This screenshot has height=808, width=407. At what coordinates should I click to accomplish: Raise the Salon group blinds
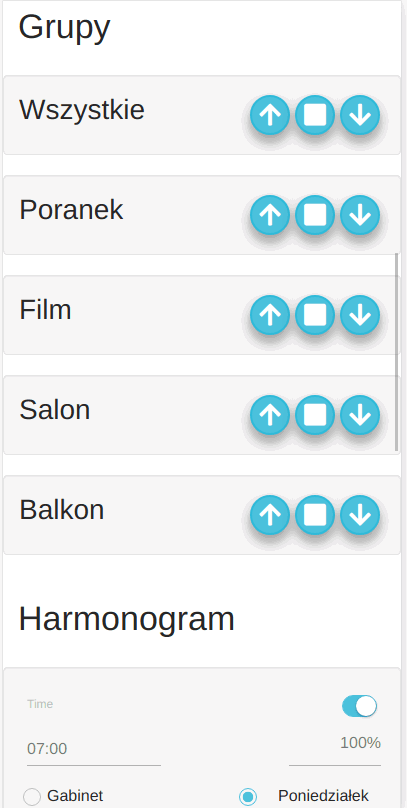coord(270,415)
